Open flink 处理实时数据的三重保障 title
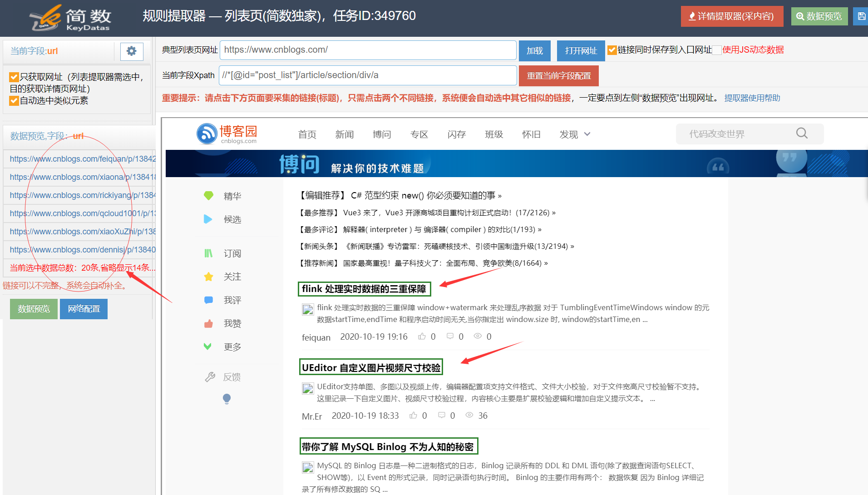This screenshot has width=868, height=495. pos(364,289)
